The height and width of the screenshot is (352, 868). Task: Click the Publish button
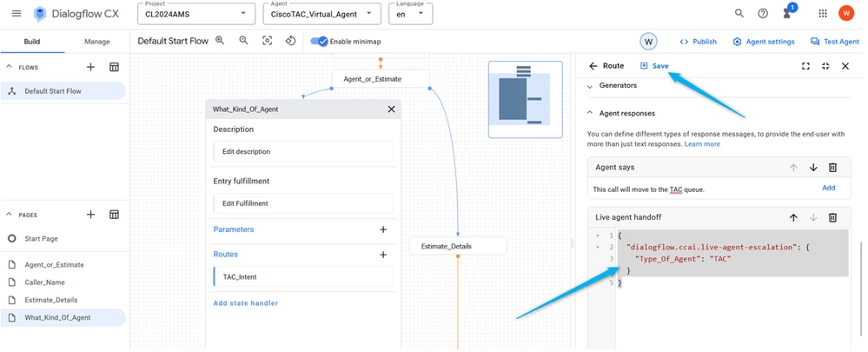[698, 42]
